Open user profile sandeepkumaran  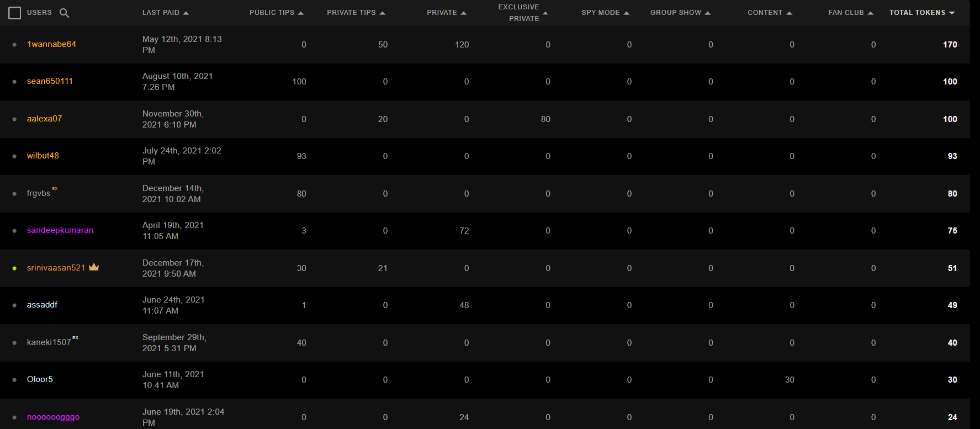pyautogui.click(x=60, y=230)
